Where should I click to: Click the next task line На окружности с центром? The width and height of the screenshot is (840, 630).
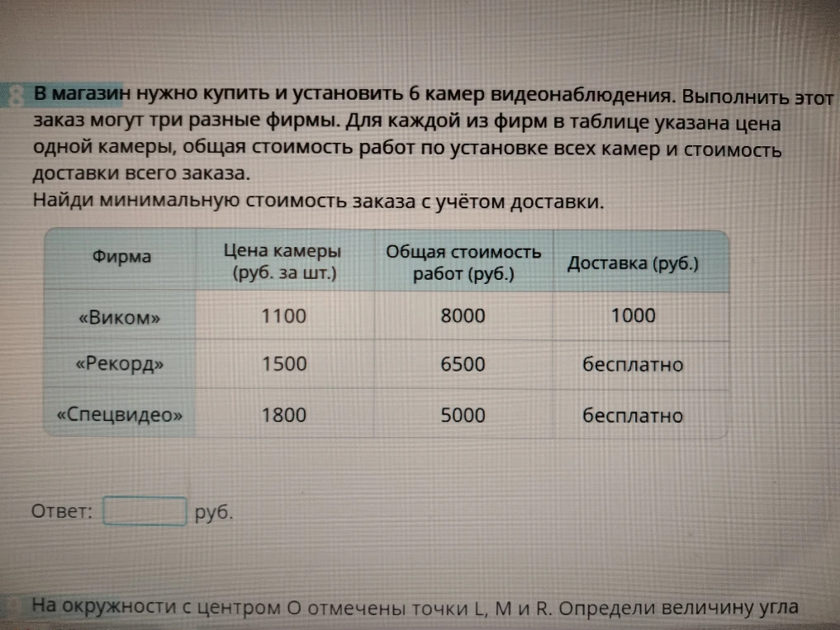click(415, 607)
